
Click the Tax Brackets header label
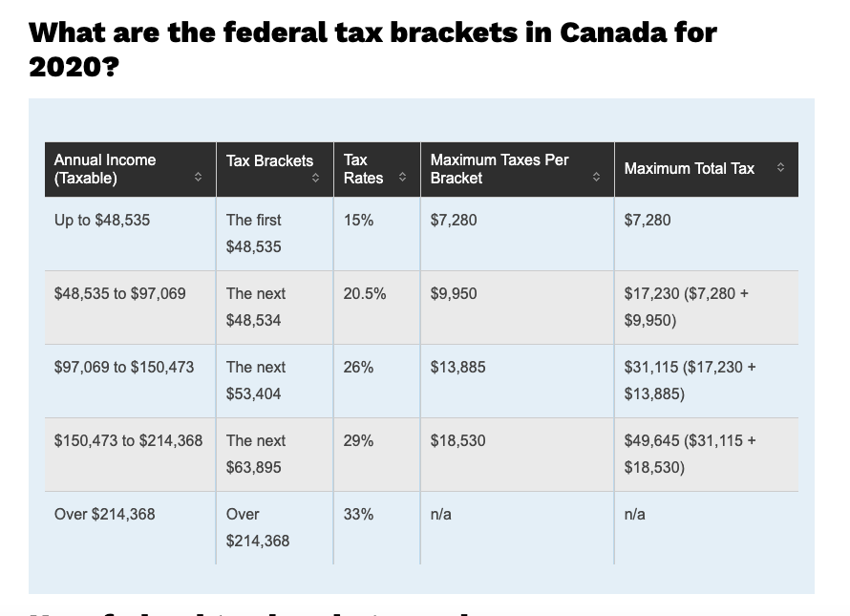tap(269, 161)
